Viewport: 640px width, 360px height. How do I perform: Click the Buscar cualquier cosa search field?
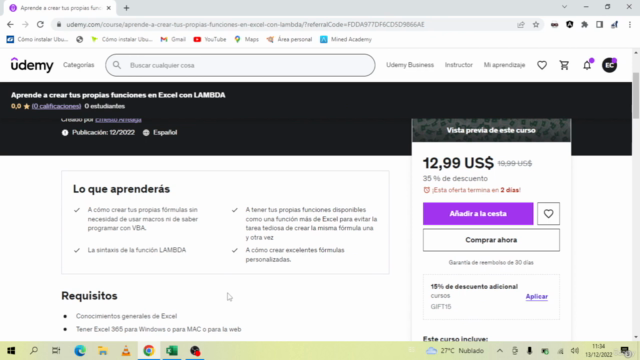(x=240, y=65)
